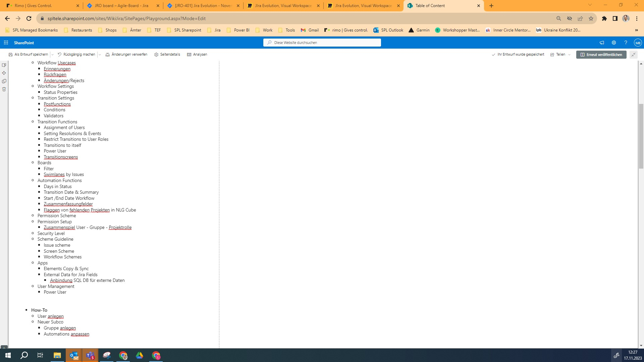The width and height of the screenshot is (644, 362).
Task: Open Google Drive from the taskbar
Action: [x=140, y=355]
